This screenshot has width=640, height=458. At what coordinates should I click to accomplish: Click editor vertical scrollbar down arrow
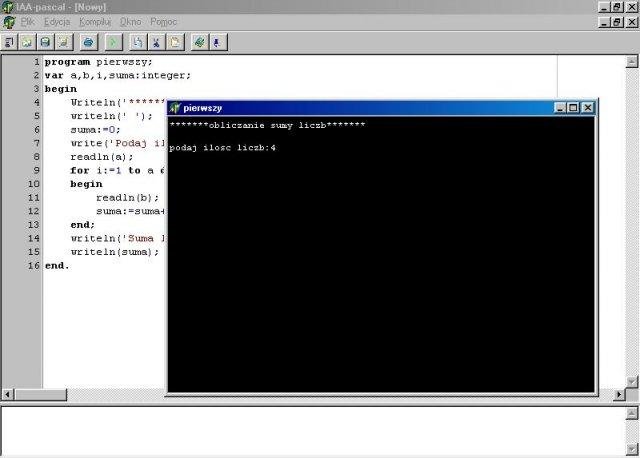coord(631,382)
